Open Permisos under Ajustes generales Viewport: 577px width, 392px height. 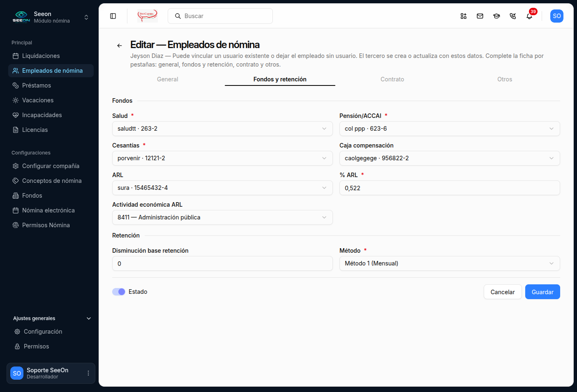(52, 346)
